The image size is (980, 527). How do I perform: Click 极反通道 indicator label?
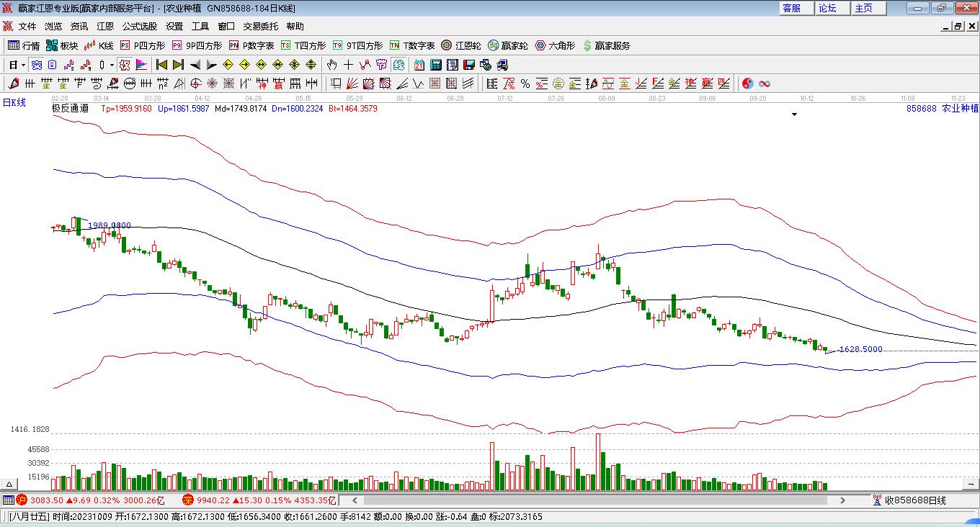71,109
